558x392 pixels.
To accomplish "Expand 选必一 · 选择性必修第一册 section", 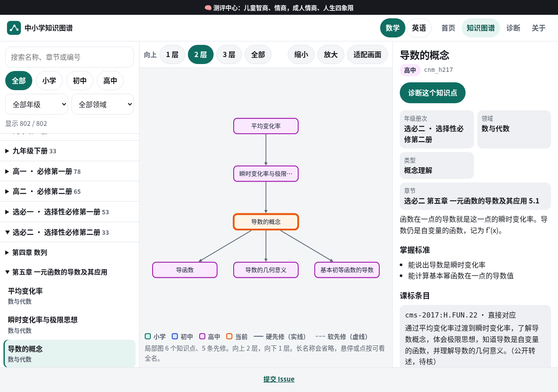I will 69,212.
